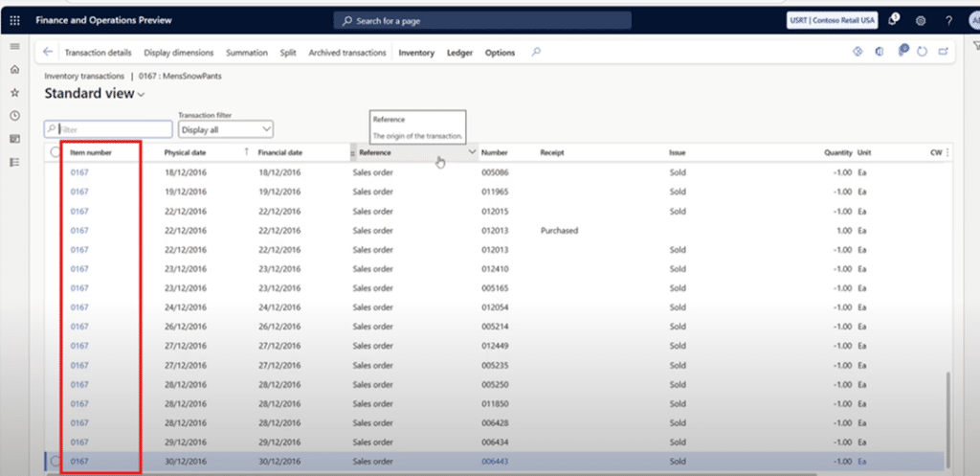Click the personalize diamond icon in action pane
This screenshot has height=476, width=980.
pyautogui.click(x=857, y=52)
